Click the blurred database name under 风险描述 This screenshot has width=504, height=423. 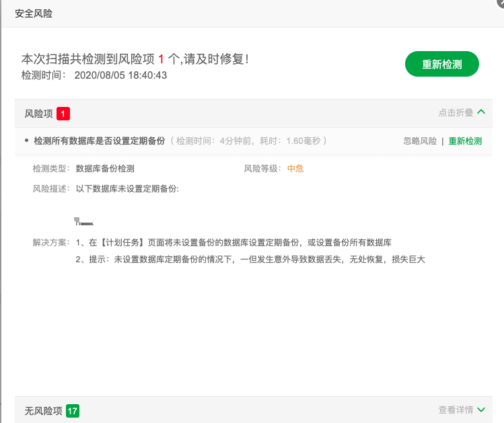83,221
